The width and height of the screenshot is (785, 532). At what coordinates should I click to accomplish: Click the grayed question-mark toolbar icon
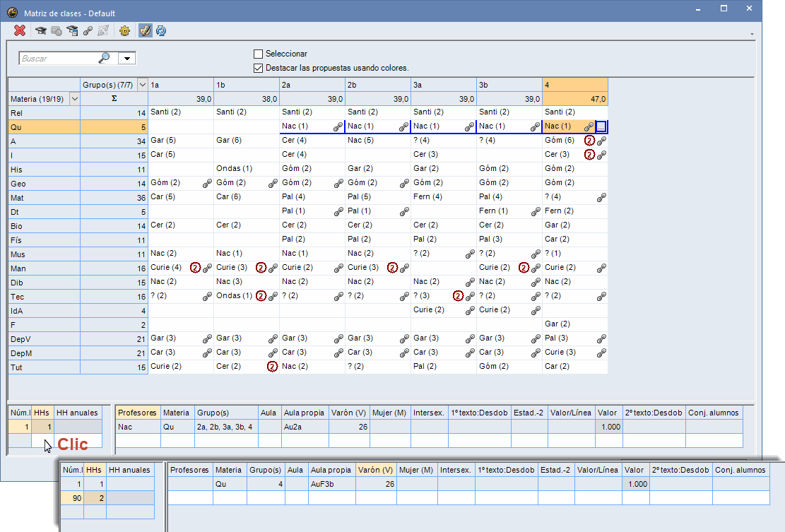(57, 31)
